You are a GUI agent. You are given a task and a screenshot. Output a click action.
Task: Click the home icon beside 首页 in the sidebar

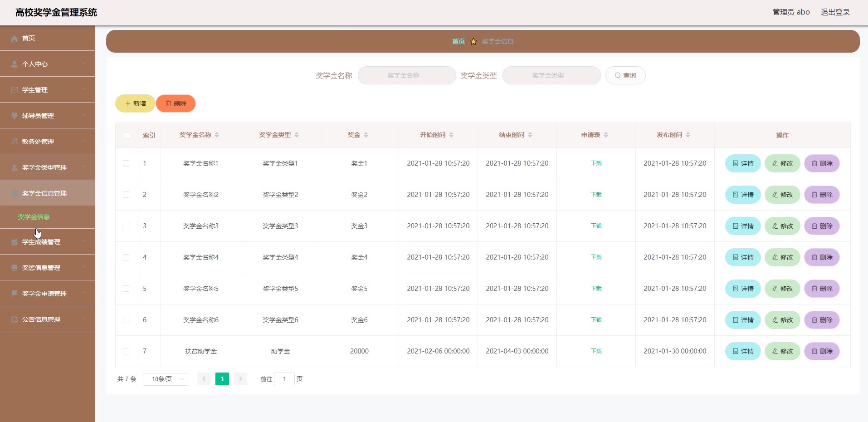click(15, 39)
